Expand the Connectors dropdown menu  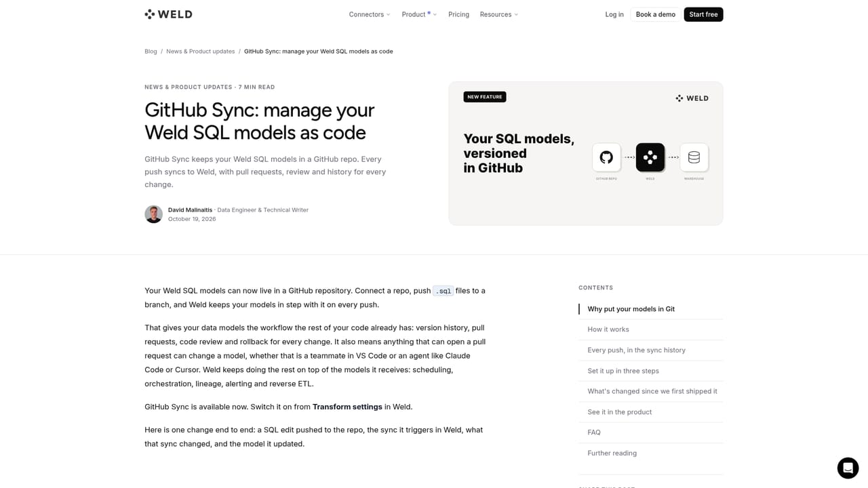pyautogui.click(x=370, y=14)
